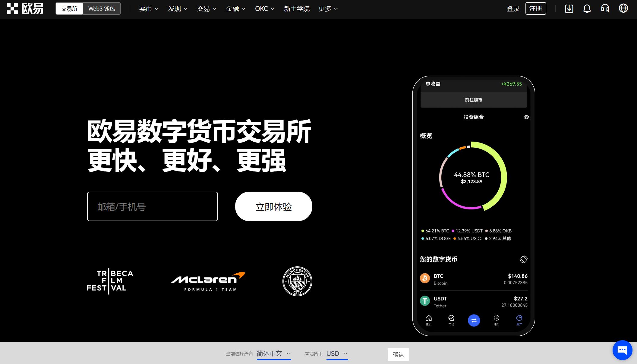Click 前往赚币 earn coins button
Viewport: 637px width, 364px height.
pyautogui.click(x=473, y=100)
